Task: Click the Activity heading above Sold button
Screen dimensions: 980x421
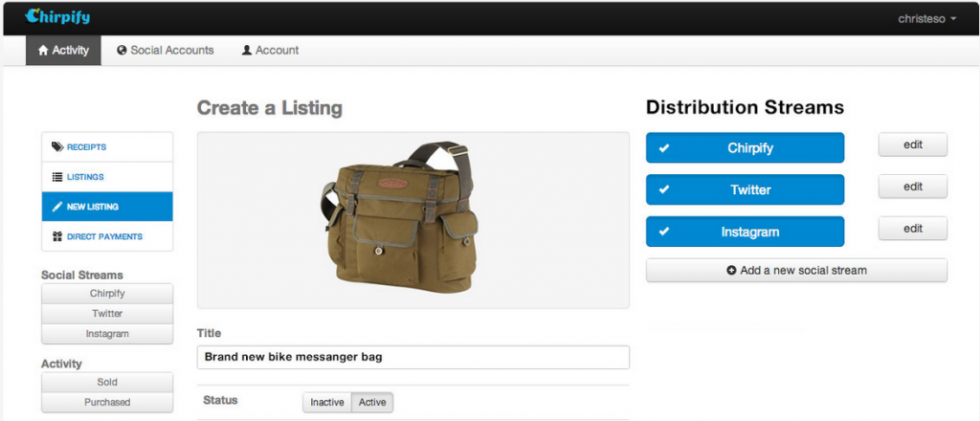Action: click(61, 364)
